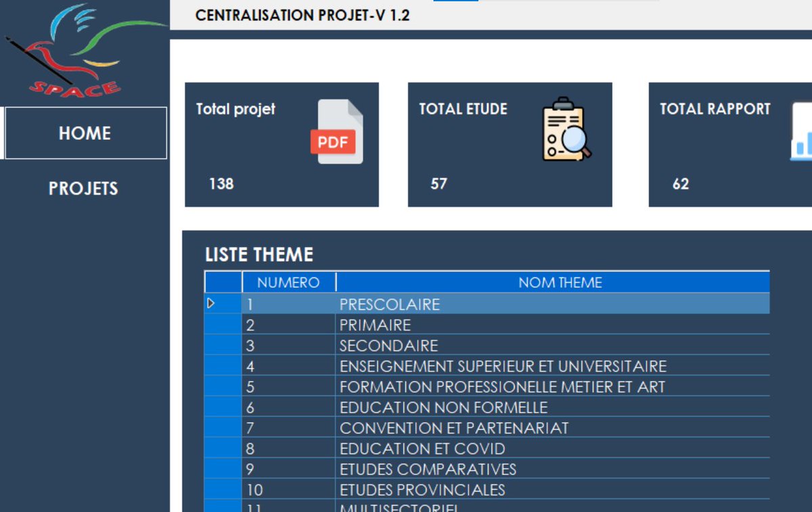Click the TOTAL RAPPORT card
The height and width of the screenshot is (512, 812).
(x=730, y=145)
